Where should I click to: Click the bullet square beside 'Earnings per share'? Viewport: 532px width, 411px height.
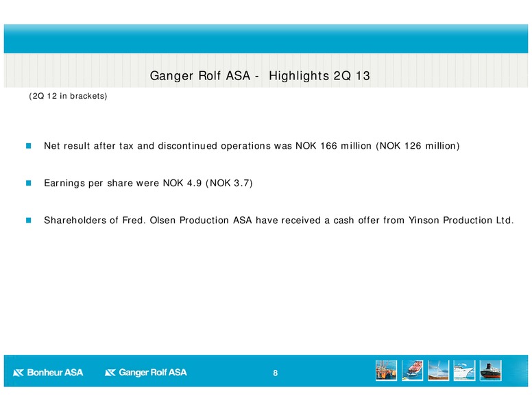coord(29,183)
